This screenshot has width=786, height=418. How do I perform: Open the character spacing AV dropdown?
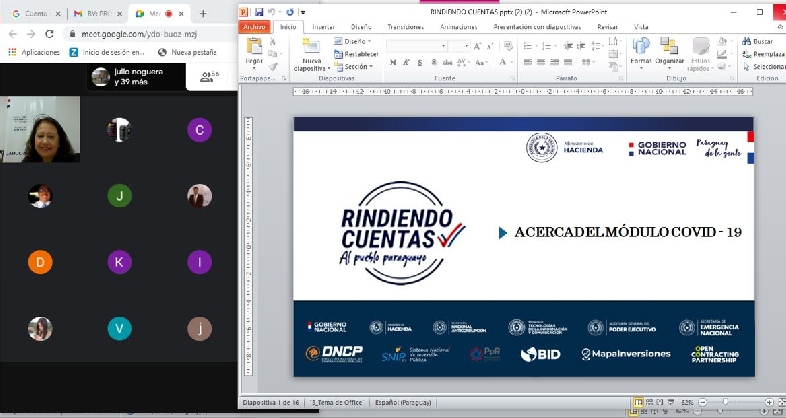462,62
